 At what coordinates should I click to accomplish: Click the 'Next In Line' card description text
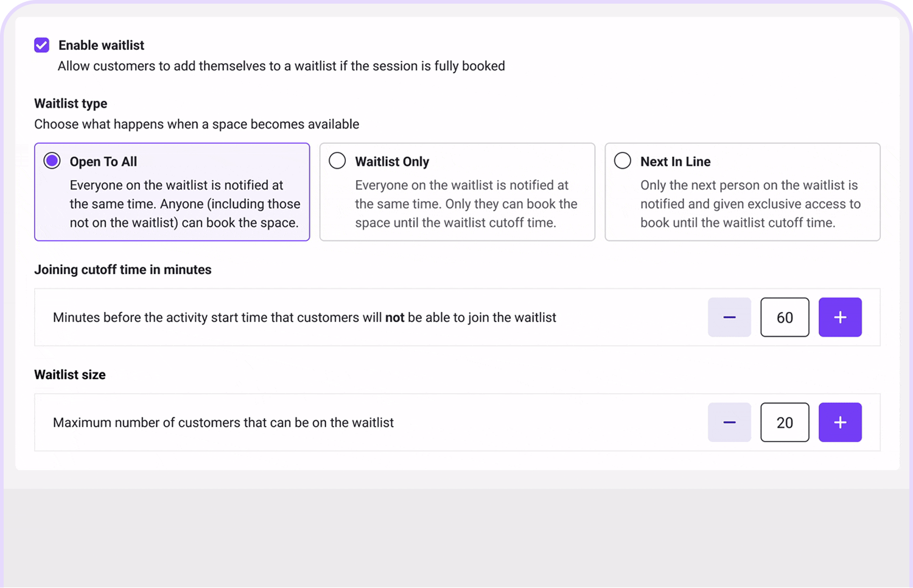point(750,204)
